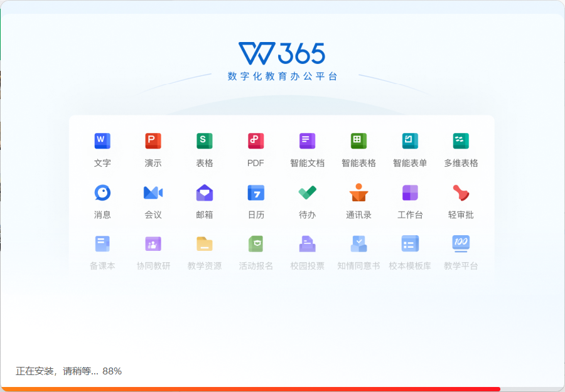Click the 知情同意书 icon

(358, 244)
